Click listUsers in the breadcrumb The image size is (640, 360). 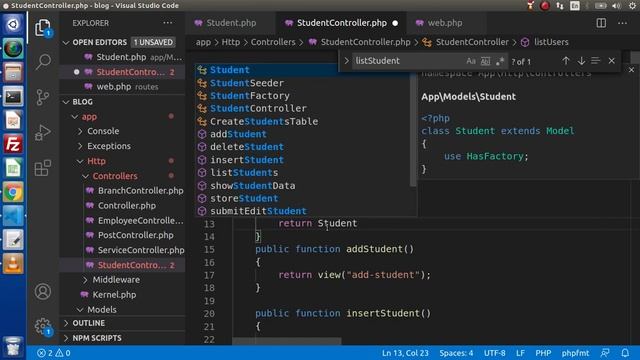[551, 42]
